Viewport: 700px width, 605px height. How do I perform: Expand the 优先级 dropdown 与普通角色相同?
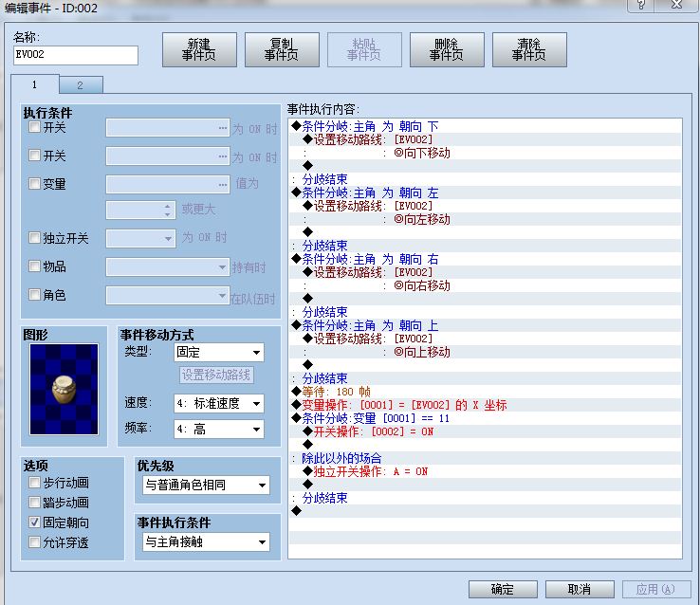click(206, 485)
